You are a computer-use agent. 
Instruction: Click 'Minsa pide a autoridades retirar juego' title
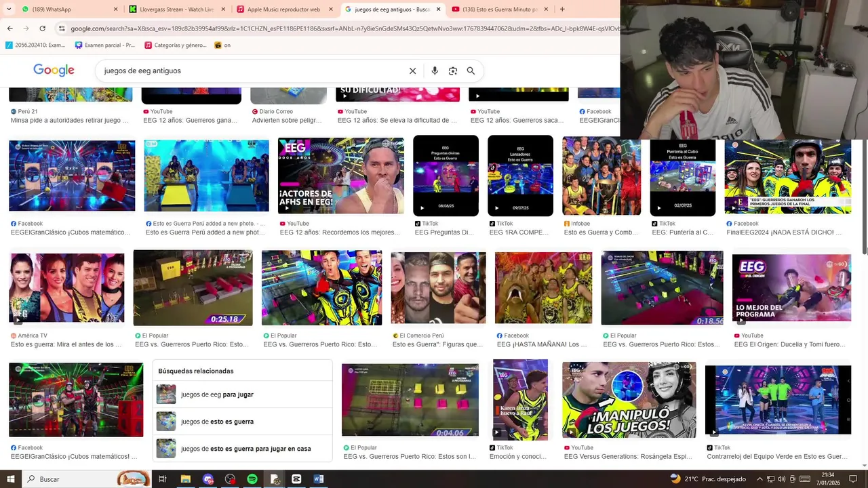[69, 121]
